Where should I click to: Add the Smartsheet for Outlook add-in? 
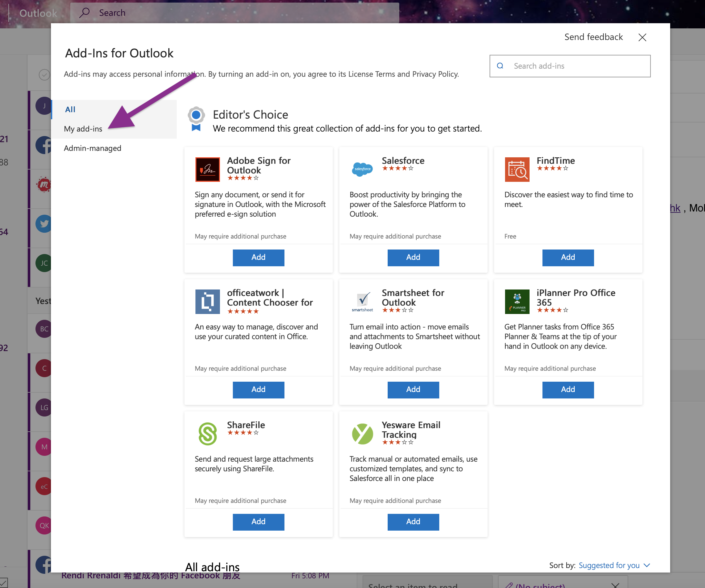413,390
